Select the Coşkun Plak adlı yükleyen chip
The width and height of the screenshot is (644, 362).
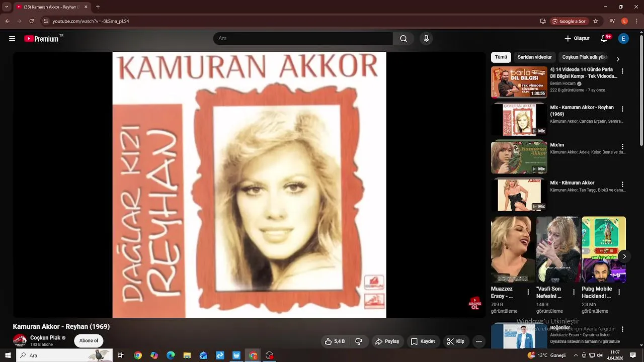coord(585,57)
